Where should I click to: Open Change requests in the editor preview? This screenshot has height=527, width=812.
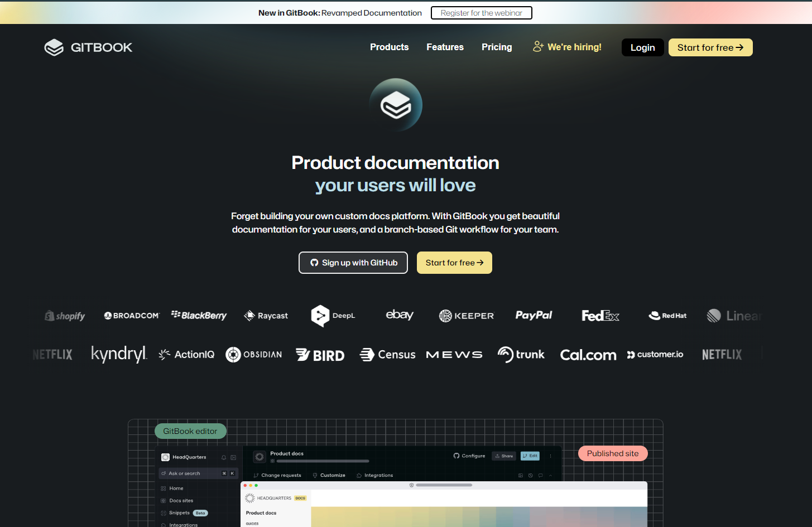[x=277, y=476]
